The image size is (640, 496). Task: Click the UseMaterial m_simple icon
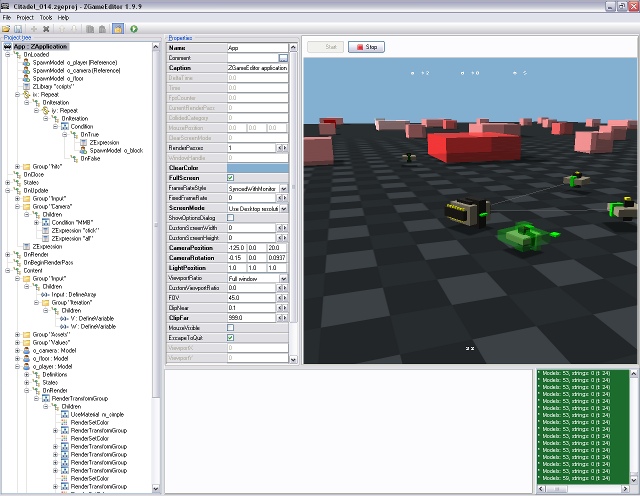[64, 414]
